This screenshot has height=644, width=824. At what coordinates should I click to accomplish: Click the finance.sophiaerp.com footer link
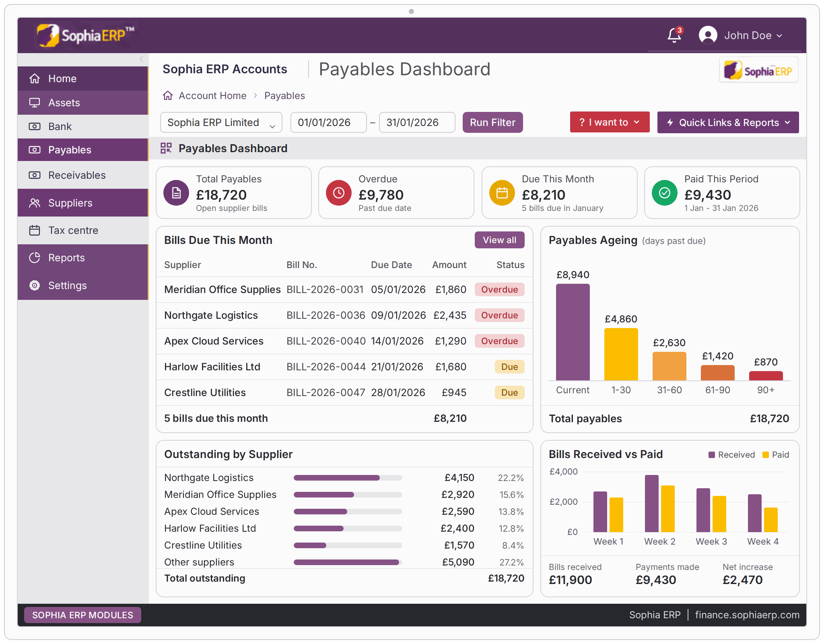[x=747, y=615]
